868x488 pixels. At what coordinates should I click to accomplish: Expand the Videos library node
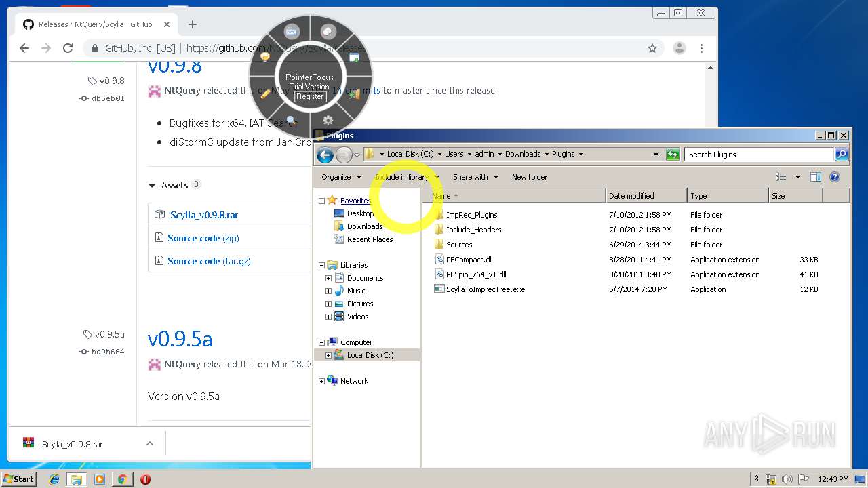329,317
